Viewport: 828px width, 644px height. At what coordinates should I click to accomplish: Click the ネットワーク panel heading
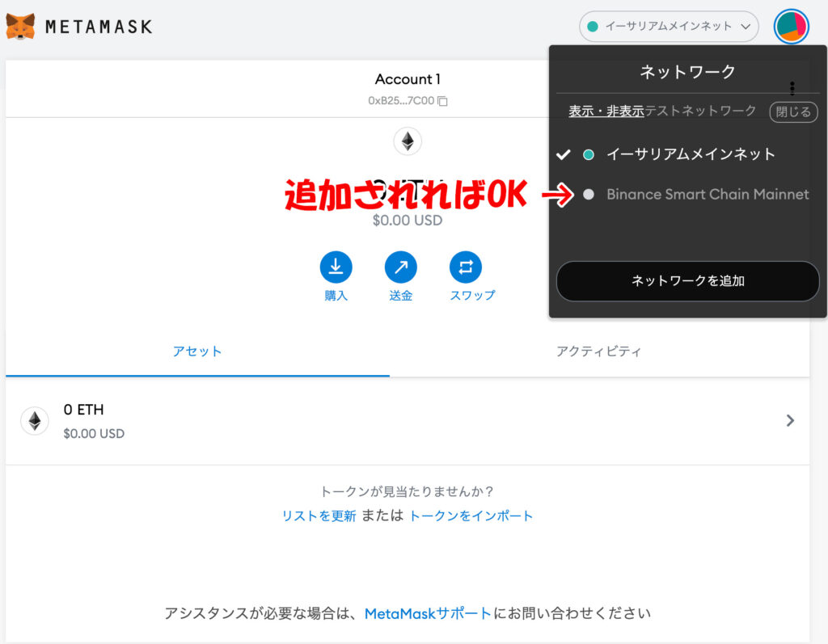pyautogui.click(x=687, y=72)
